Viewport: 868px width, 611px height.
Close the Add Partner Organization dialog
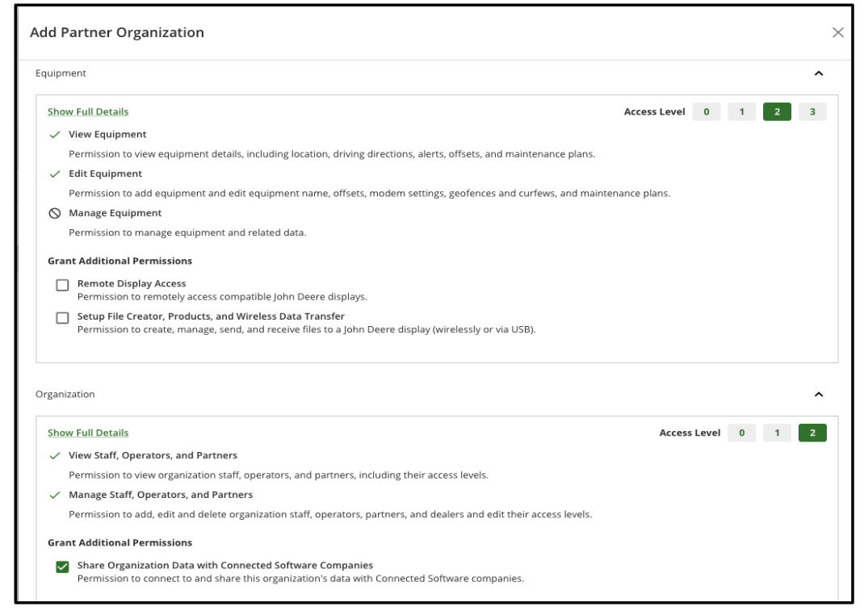[x=837, y=32]
